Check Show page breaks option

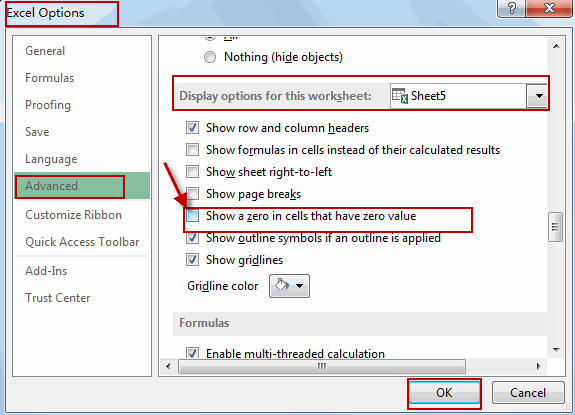point(193,194)
